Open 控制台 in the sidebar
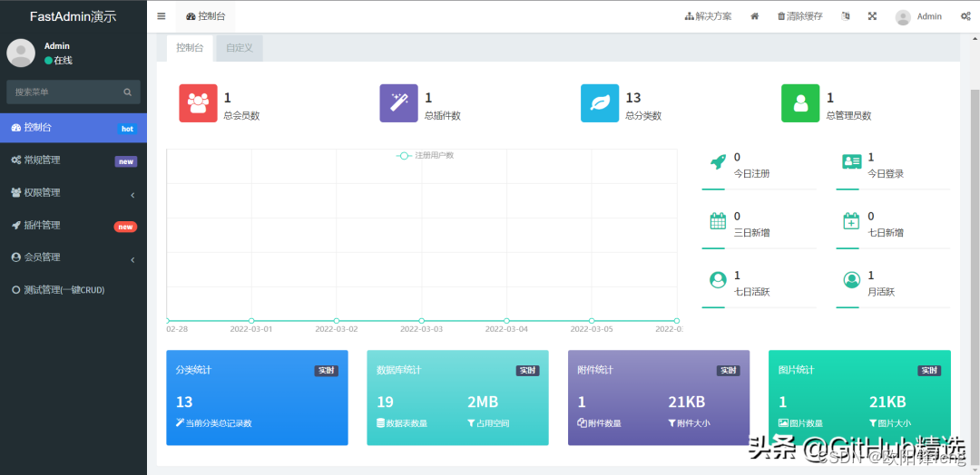The height and width of the screenshot is (475, 980). (73, 128)
